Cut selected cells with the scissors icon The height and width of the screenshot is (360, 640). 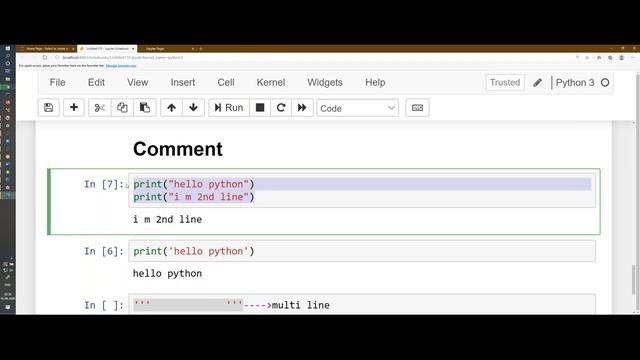100,108
